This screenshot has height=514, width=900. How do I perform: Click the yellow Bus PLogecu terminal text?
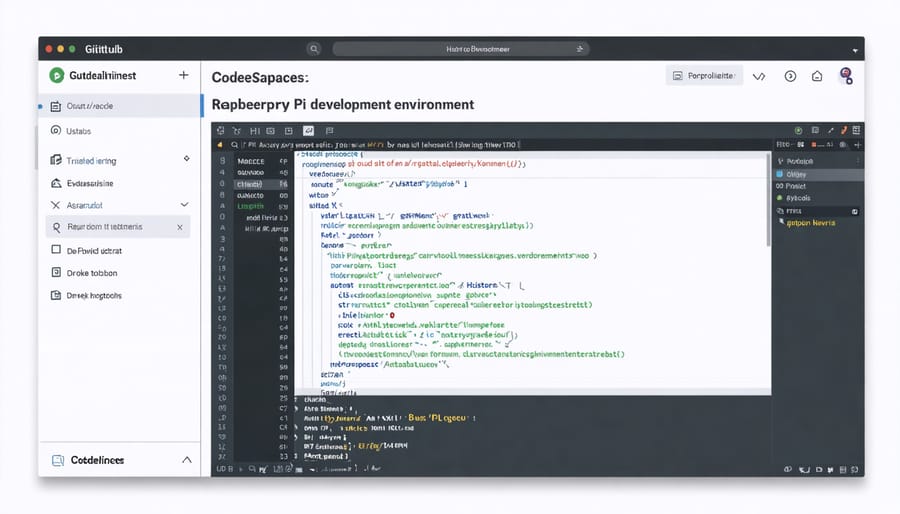[x=437, y=418]
